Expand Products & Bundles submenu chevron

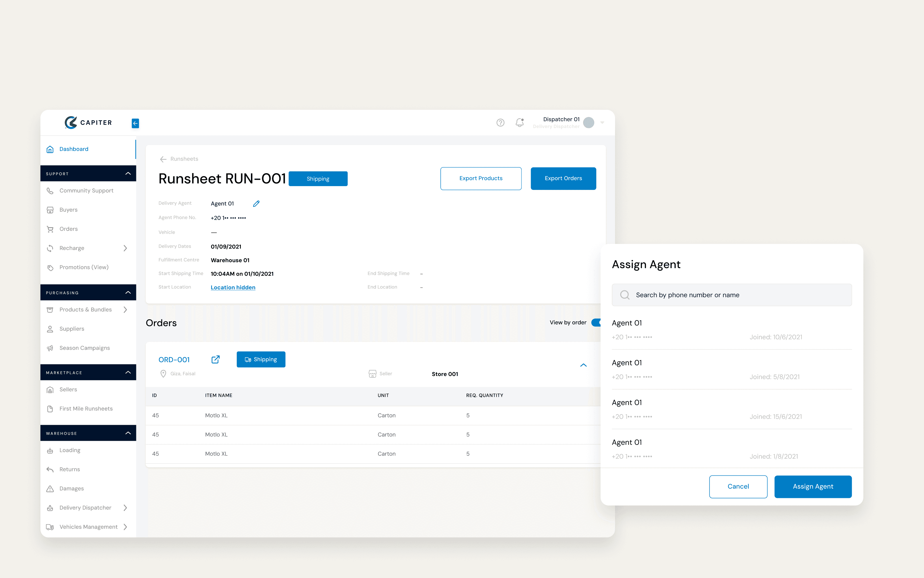pos(125,310)
